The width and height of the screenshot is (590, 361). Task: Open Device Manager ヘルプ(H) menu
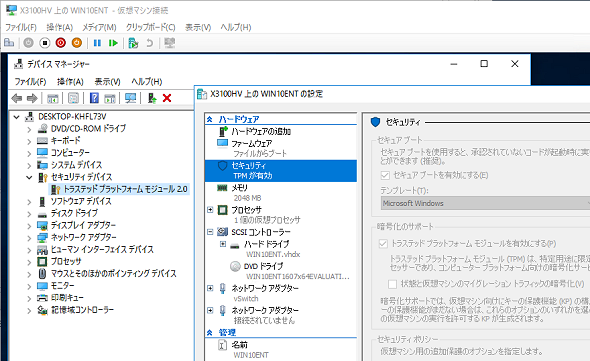tap(146, 81)
